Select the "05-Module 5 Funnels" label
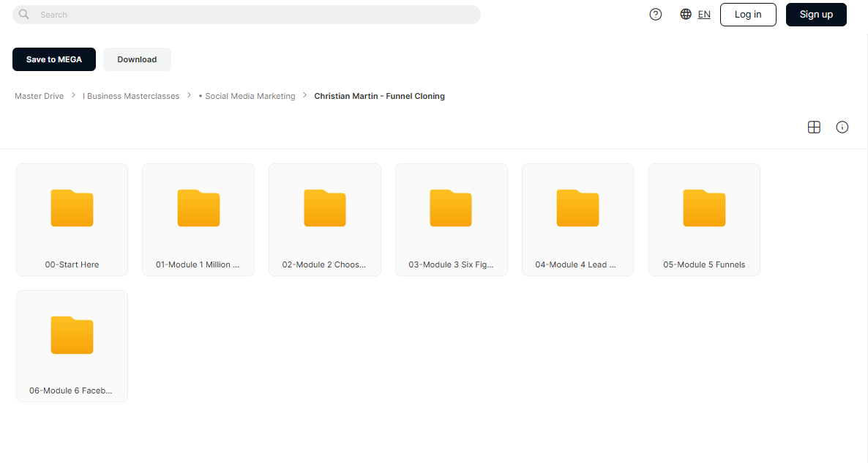Image resolution: width=868 pixels, height=463 pixels. [x=704, y=264]
